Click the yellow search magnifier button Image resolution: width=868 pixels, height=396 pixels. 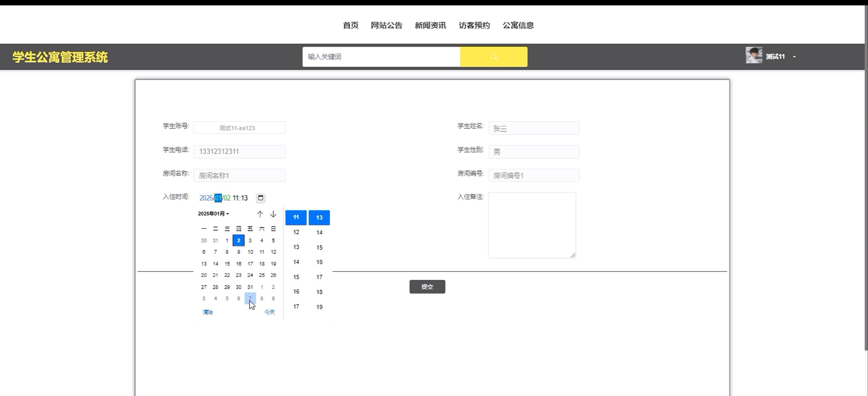(x=493, y=57)
